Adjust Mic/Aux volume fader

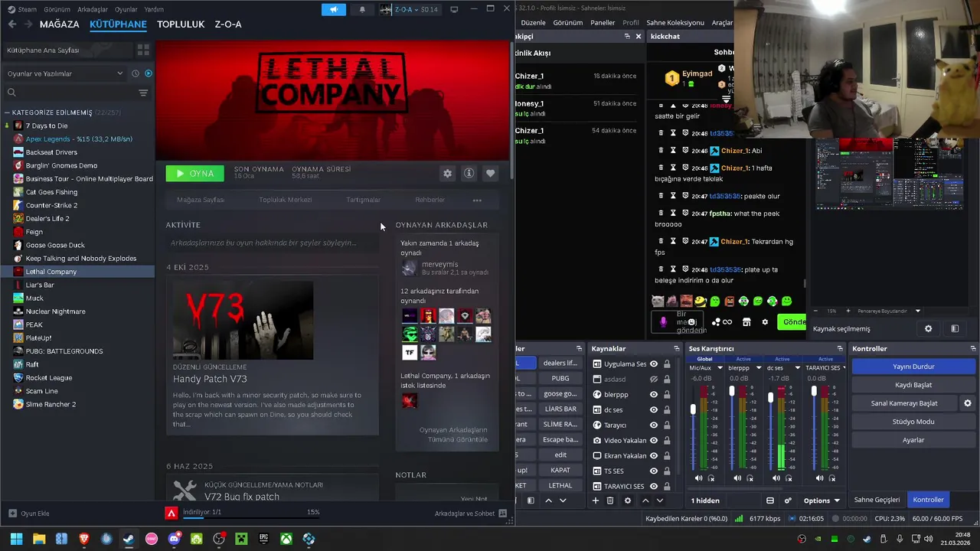pyautogui.click(x=693, y=409)
